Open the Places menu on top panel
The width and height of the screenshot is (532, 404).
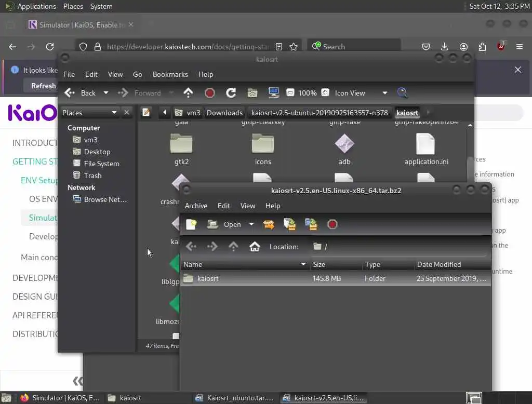(x=73, y=6)
